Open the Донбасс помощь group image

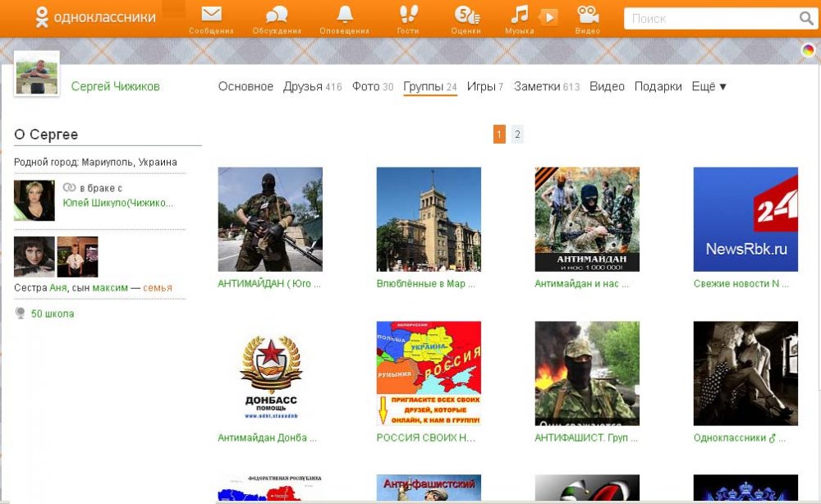pyautogui.click(x=270, y=373)
